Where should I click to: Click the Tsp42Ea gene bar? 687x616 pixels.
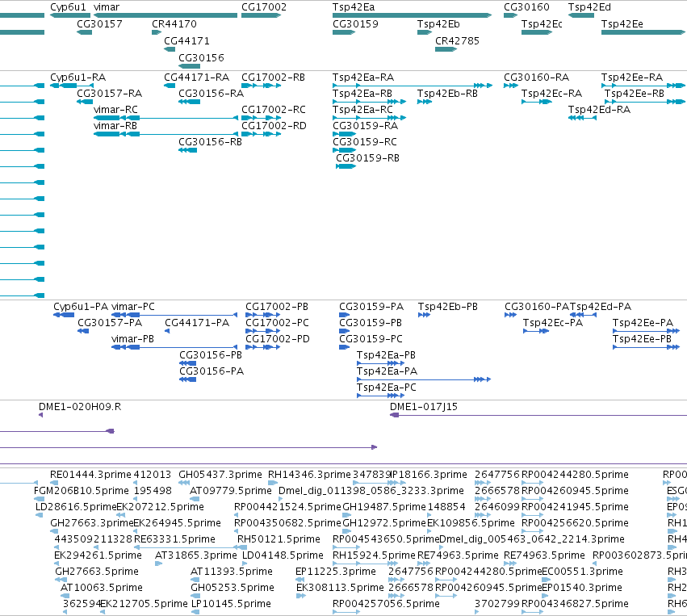(412, 15)
